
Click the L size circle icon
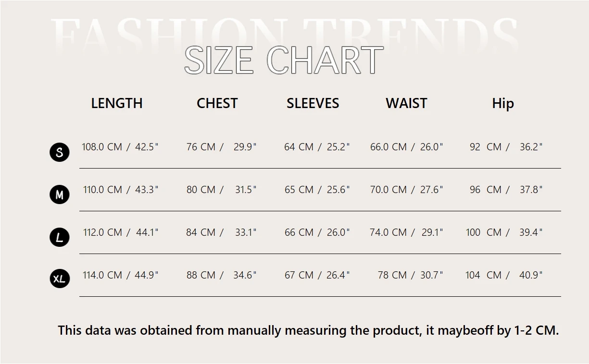[60, 237]
